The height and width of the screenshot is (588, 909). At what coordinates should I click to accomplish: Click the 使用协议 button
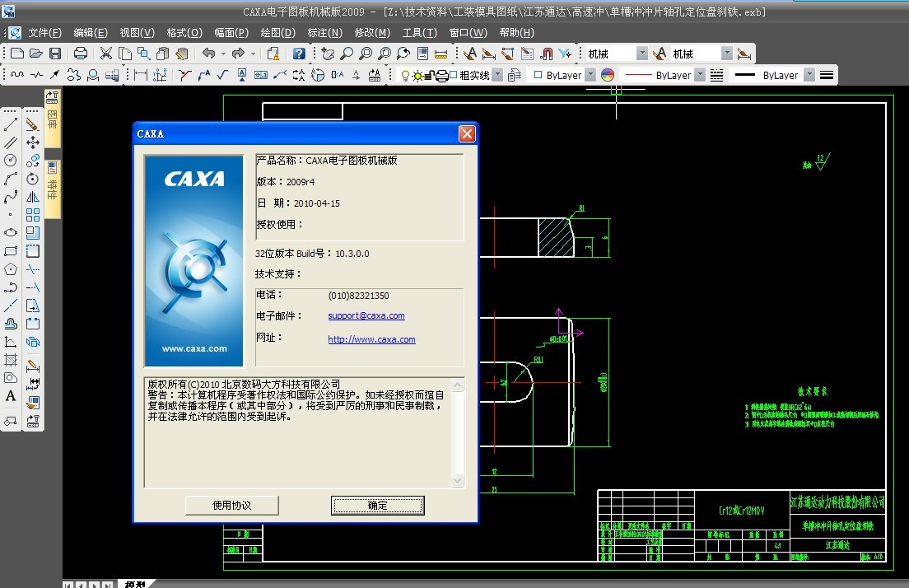tap(232, 505)
